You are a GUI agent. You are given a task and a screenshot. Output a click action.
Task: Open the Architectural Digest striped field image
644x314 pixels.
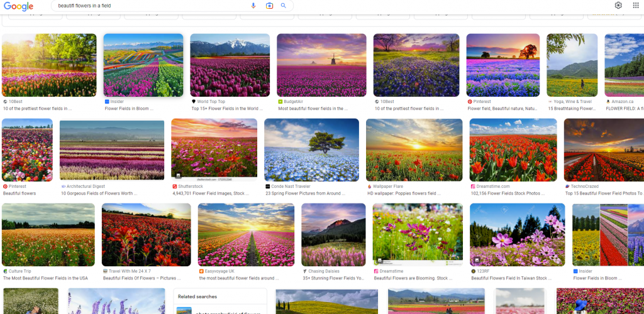[x=112, y=150]
